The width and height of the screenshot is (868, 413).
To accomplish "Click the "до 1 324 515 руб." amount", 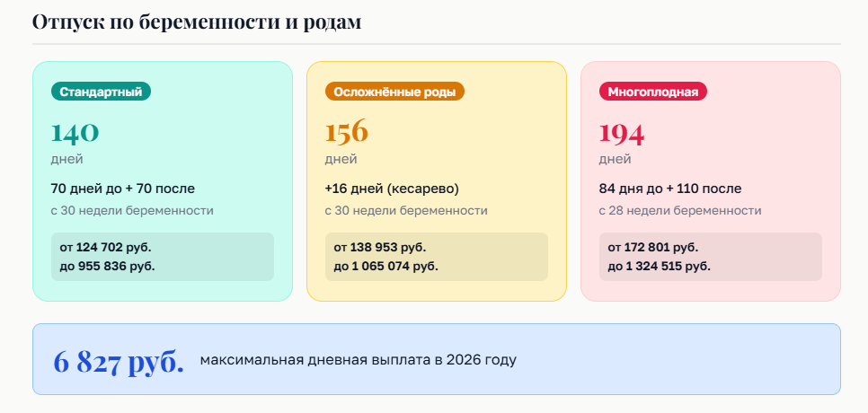I will pyautogui.click(x=659, y=266).
